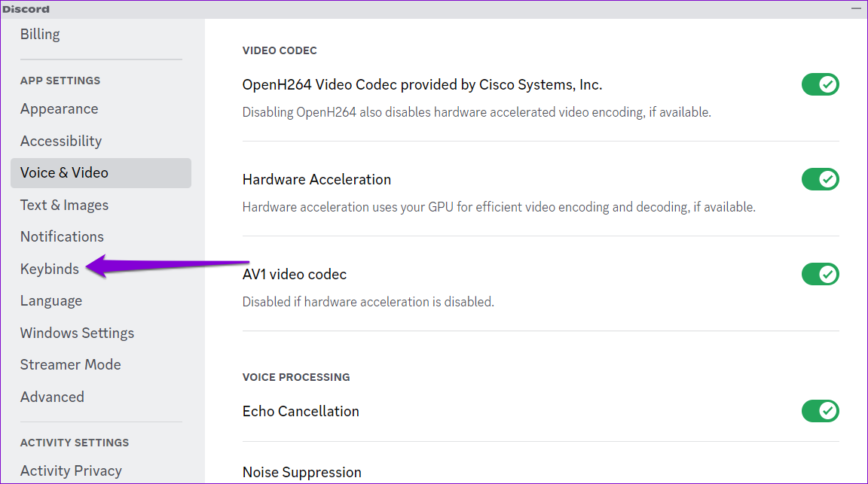This screenshot has width=868, height=484.
Task: Select the Voice & Video section
Action: pos(65,172)
